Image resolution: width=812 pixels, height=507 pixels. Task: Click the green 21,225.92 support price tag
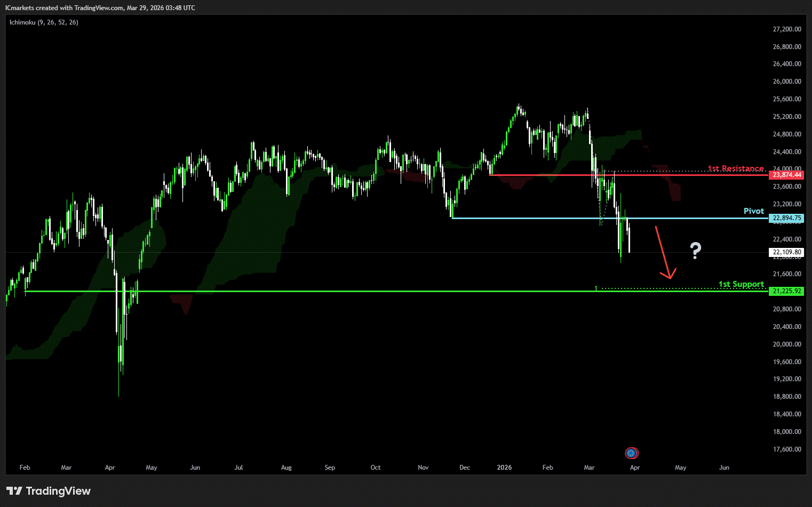786,291
